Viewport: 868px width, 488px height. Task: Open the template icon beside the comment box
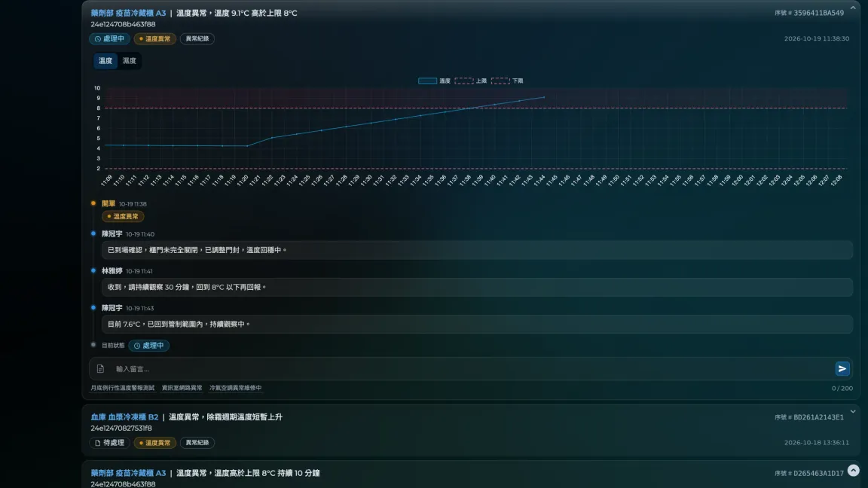tap(100, 368)
